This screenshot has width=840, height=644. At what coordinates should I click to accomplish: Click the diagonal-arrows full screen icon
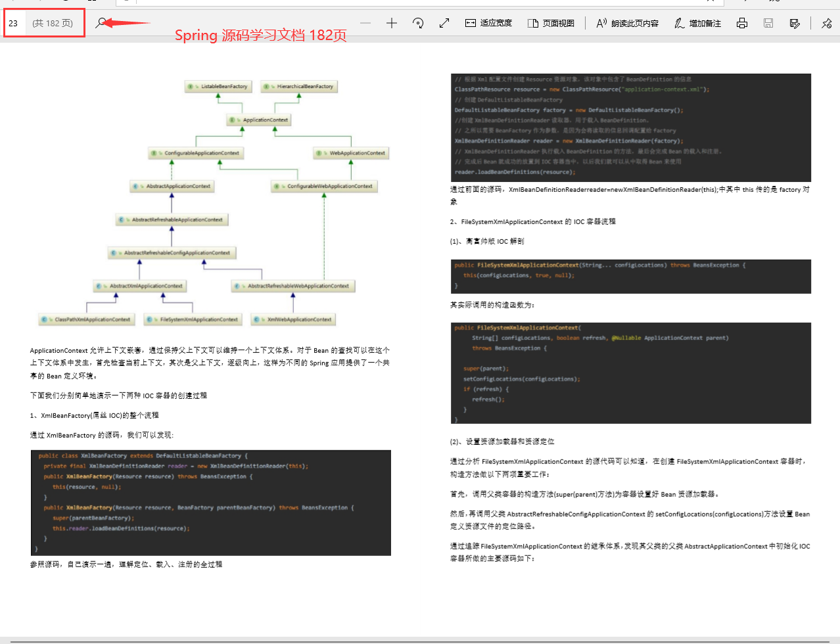click(x=444, y=23)
